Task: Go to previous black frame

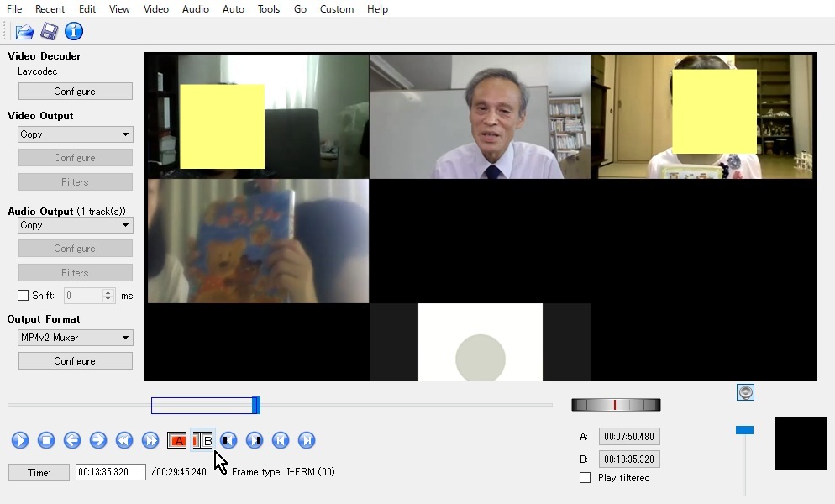Action: 228,440
